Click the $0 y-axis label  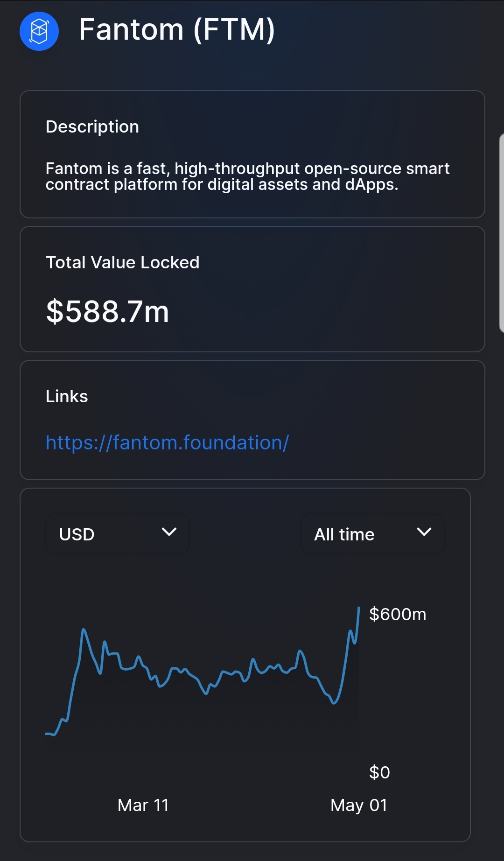(x=379, y=772)
